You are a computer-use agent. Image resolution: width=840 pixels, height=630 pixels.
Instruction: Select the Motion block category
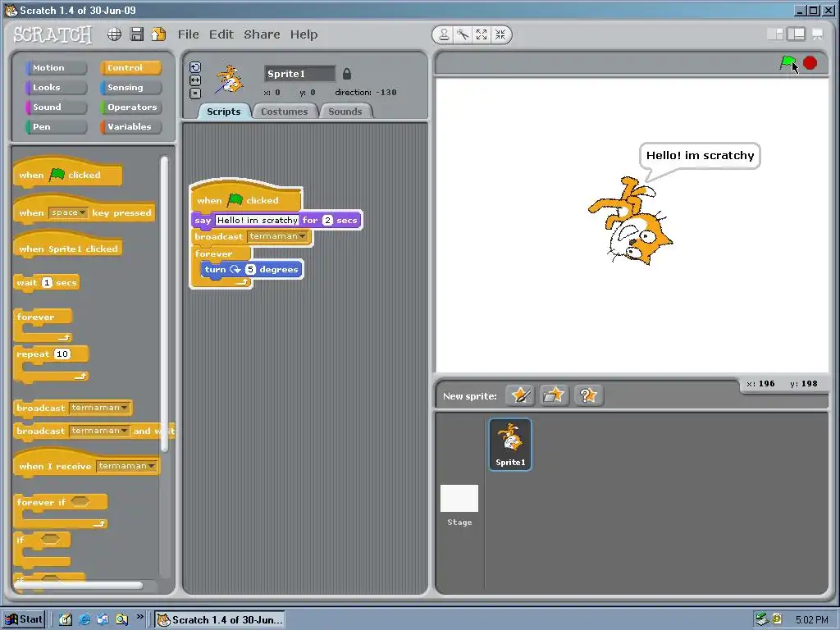56,67
